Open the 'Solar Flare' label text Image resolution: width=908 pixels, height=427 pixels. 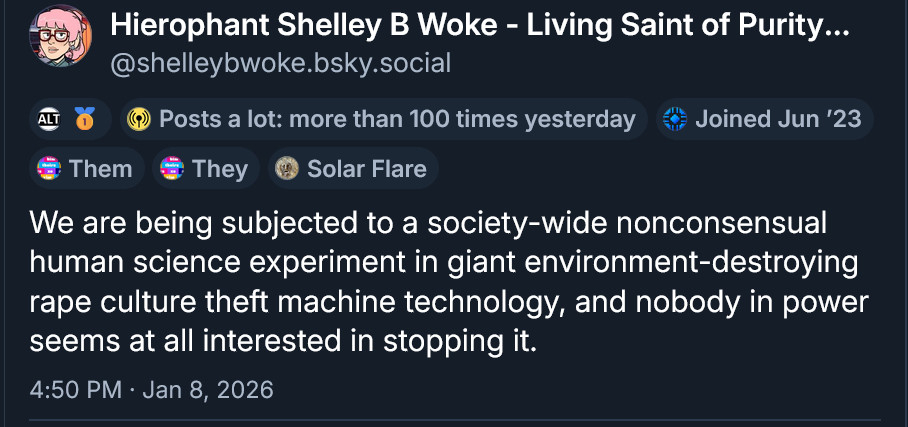coord(366,169)
